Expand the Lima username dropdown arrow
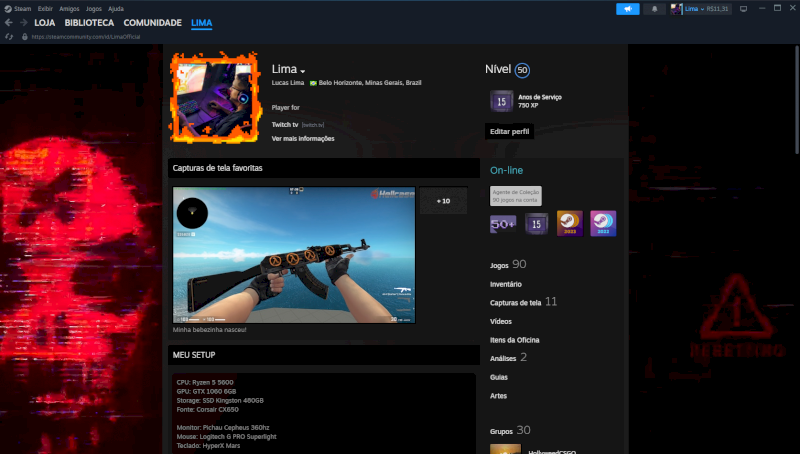 pyautogui.click(x=302, y=71)
